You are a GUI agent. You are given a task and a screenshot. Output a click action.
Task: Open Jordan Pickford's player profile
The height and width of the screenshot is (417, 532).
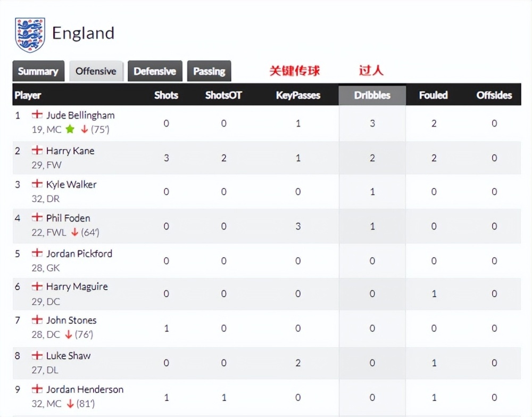[x=79, y=254]
